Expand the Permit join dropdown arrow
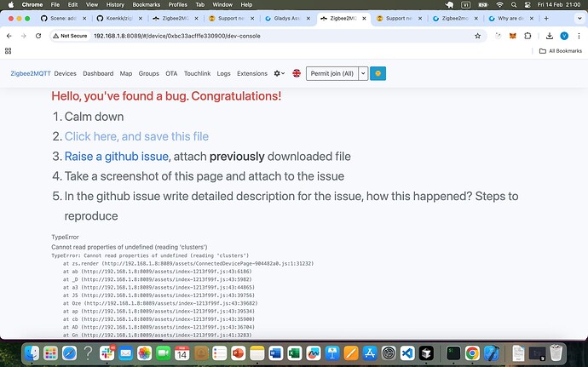588x367 pixels. coord(363,74)
